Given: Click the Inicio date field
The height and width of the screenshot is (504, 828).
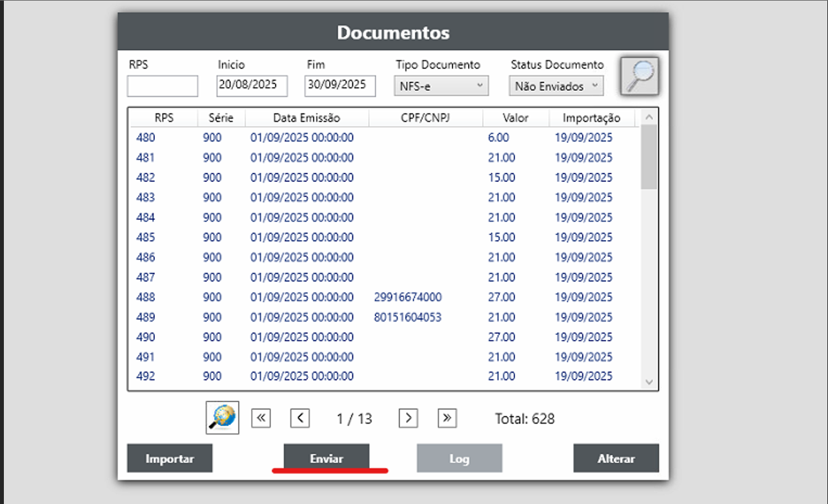Looking at the screenshot, I should tap(252, 85).
